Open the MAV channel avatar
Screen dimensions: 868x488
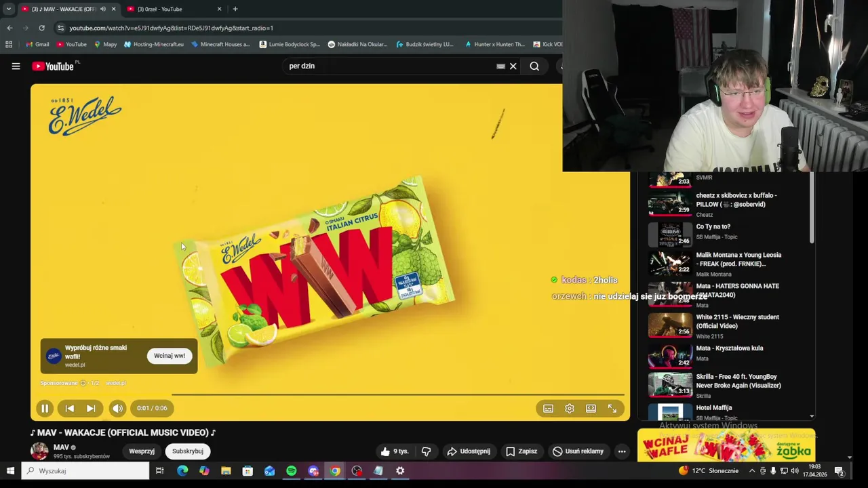(x=39, y=451)
